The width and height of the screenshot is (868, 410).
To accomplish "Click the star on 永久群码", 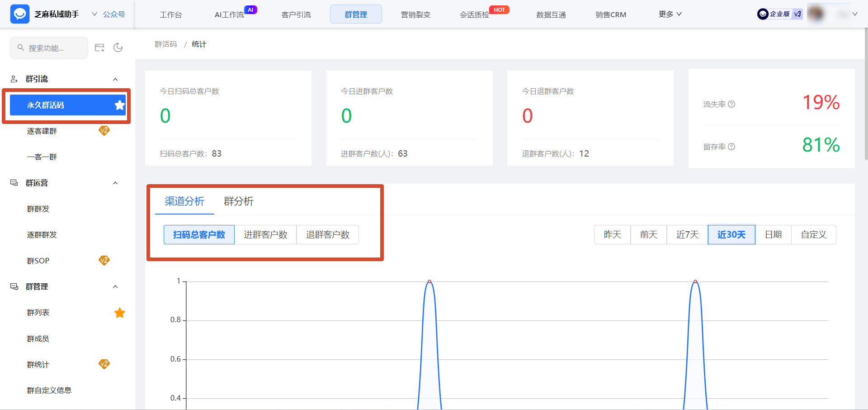I will pos(119,105).
